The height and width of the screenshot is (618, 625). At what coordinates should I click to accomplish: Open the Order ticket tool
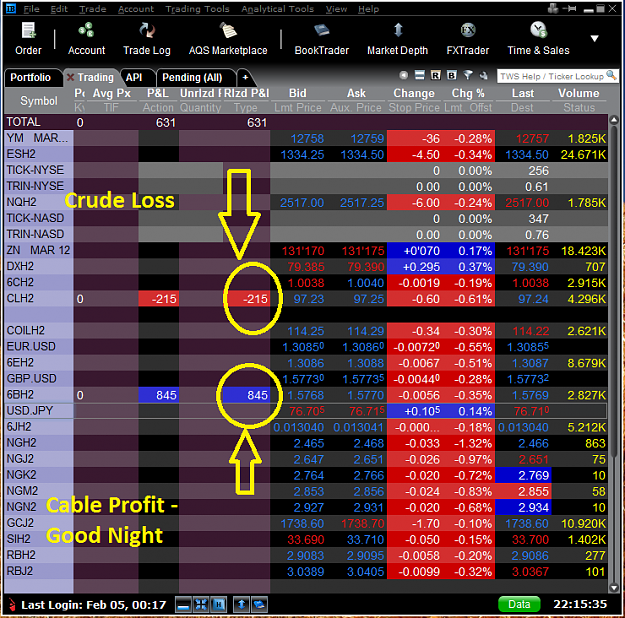pyautogui.click(x=28, y=39)
